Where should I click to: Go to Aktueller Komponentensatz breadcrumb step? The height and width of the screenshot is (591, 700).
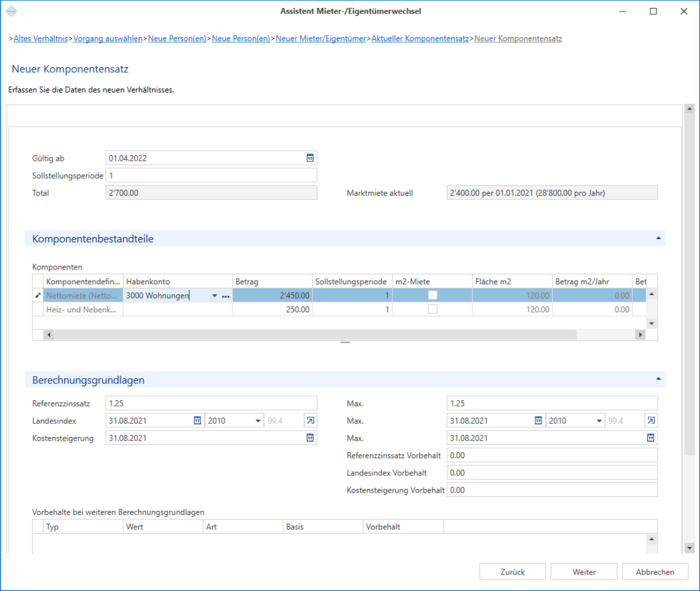click(x=419, y=39)
